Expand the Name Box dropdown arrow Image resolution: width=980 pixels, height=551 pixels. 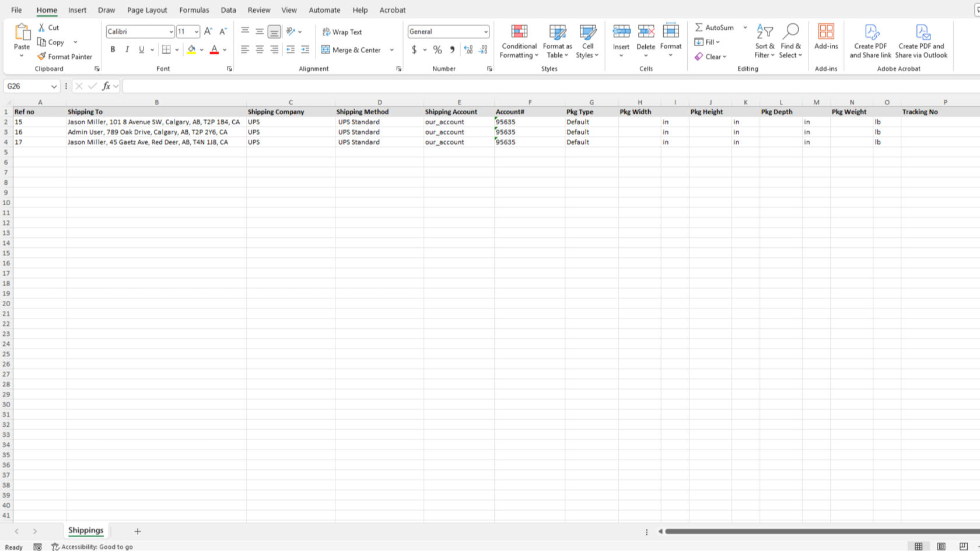(x=54, y=86)
